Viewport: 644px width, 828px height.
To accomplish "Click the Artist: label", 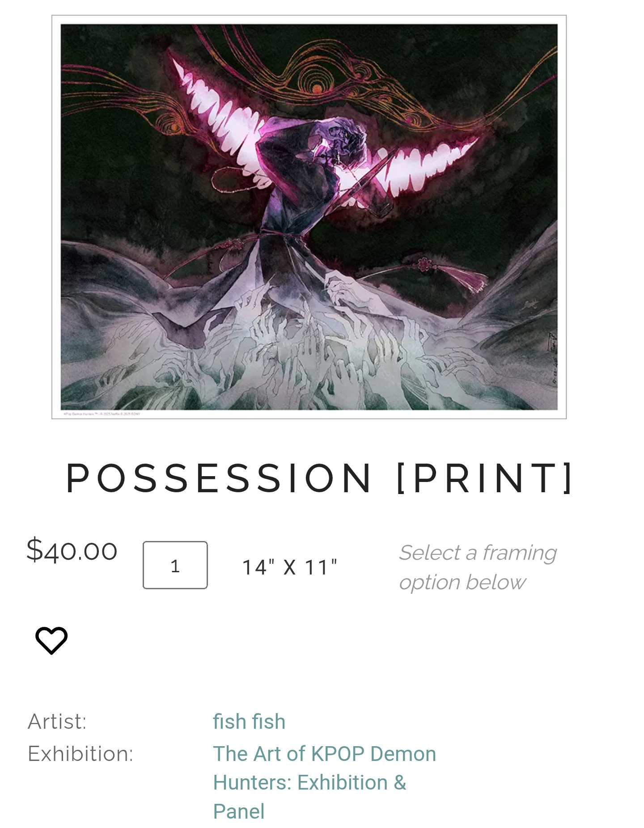I will (57, 722).
